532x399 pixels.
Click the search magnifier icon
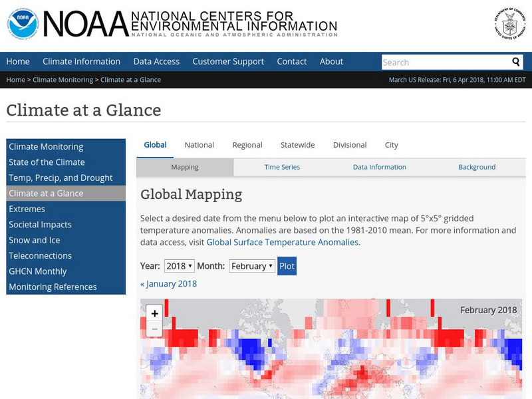[x=516, y=62]
